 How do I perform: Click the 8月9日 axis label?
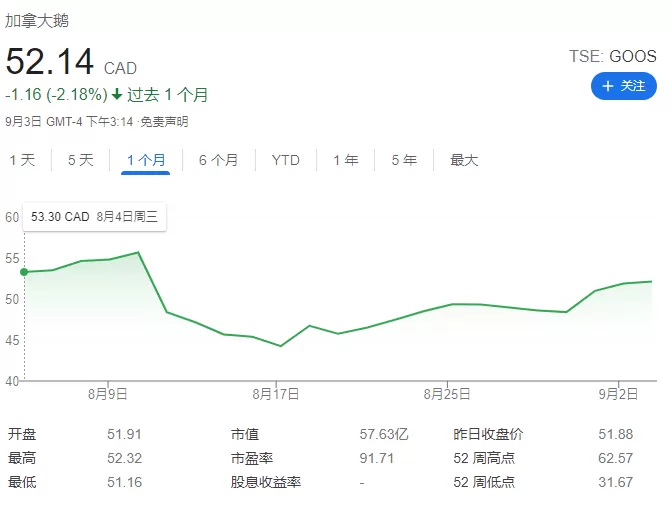[108, 394]
